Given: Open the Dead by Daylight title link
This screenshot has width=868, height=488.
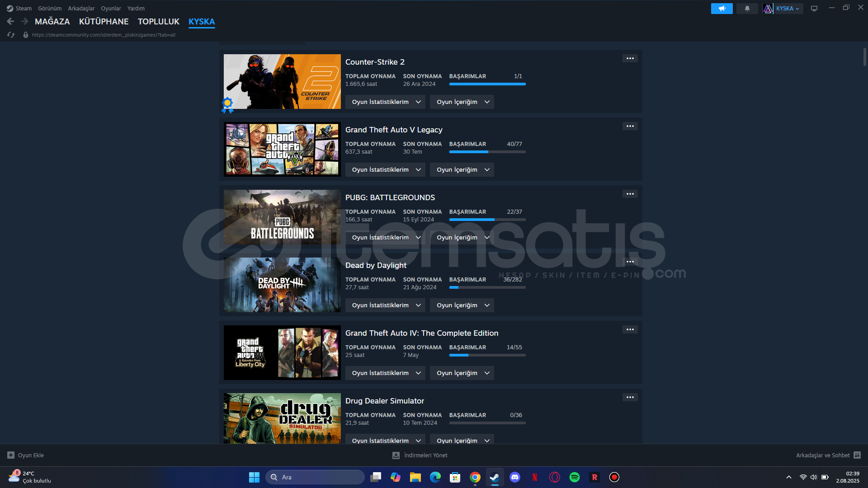Looking at the screenshot, I should [x=376, y=265].
